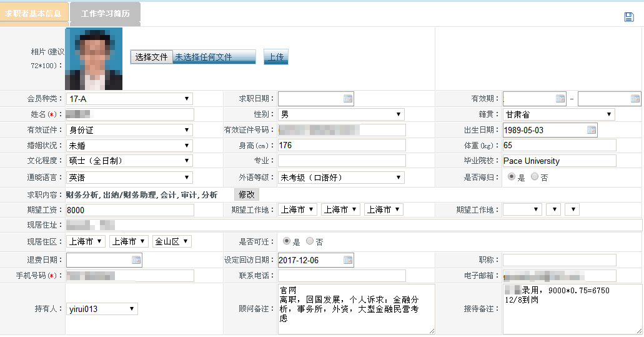644x337 pixels.
Task: Open first empty dropdown of second 期望工作地
Action: click(x=522, y=209)
